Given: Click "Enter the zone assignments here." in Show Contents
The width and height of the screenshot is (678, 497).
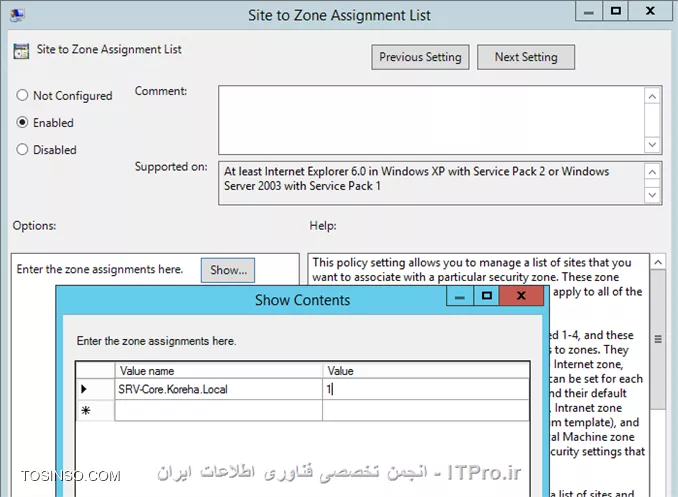Looking at the screenshot, I should [x=157, y=341].
